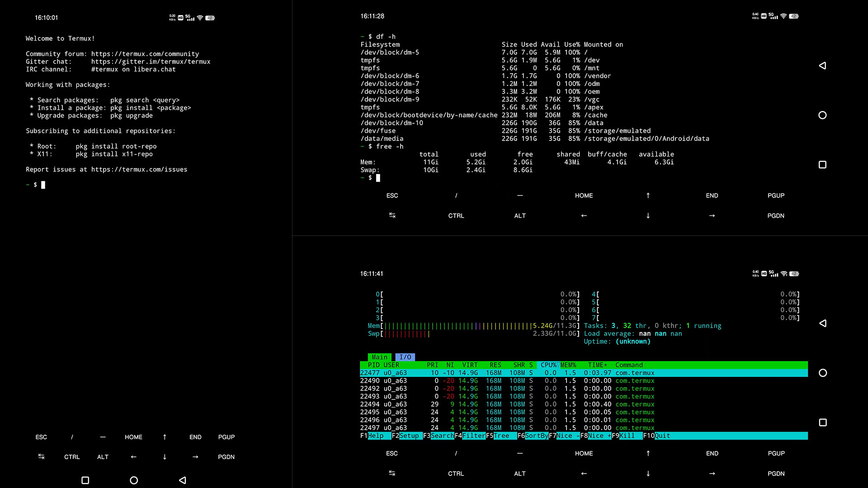868x488 pixels.
Task: Click F2 Setup in htop footer
Action: tap(407, 436)
